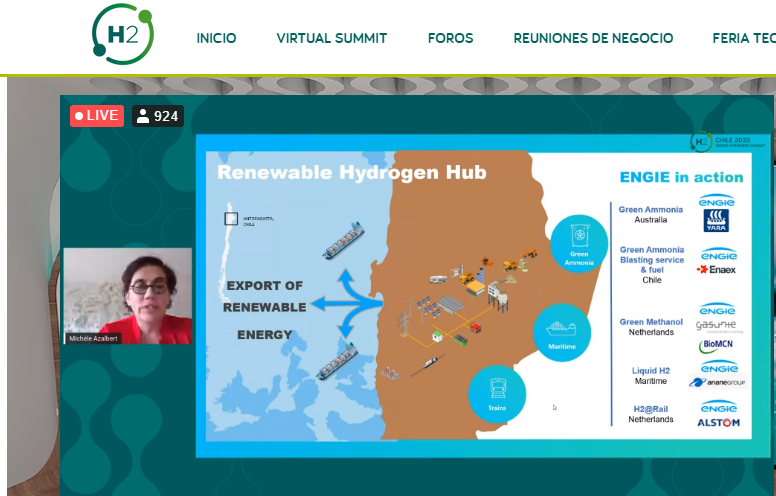776x496 pixels.
Task: Go to the VIRTUAL SUMMIT page
Action: click(331, 38)
